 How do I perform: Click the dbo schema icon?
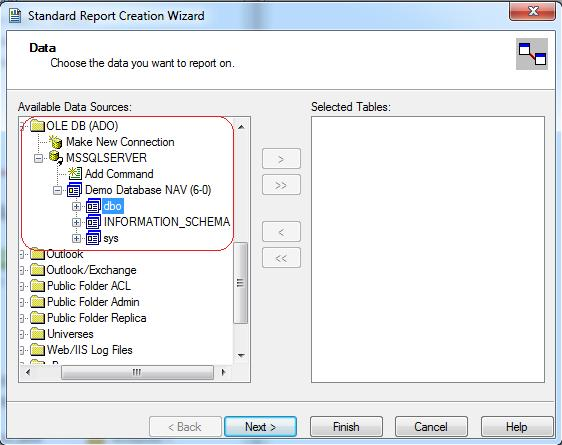coord(93,206)
